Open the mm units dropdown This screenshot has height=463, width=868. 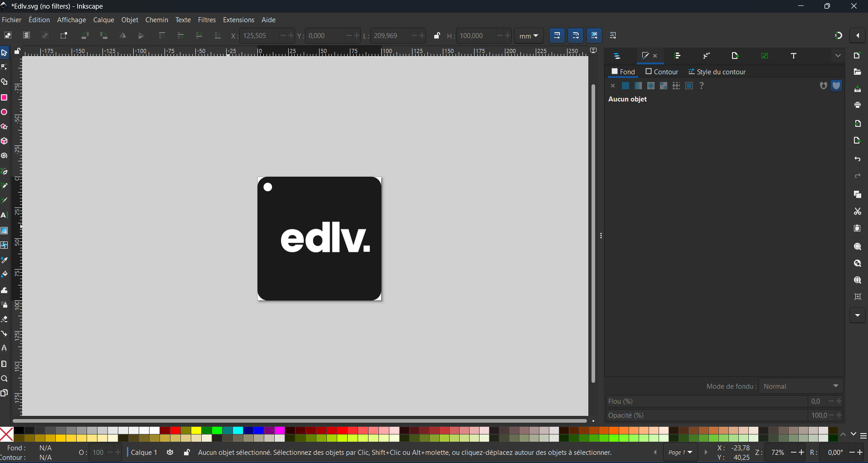(x=529, y=36)
